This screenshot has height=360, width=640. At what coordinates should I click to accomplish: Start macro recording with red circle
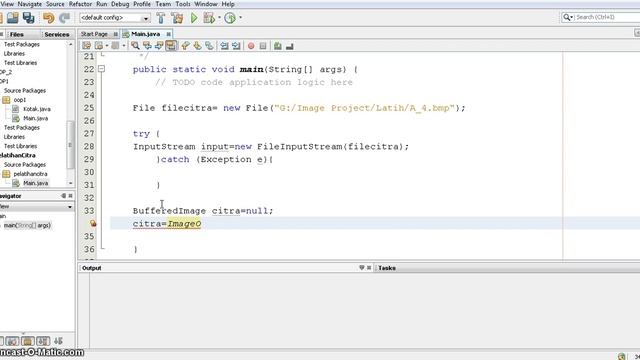[x=251, y=46]
